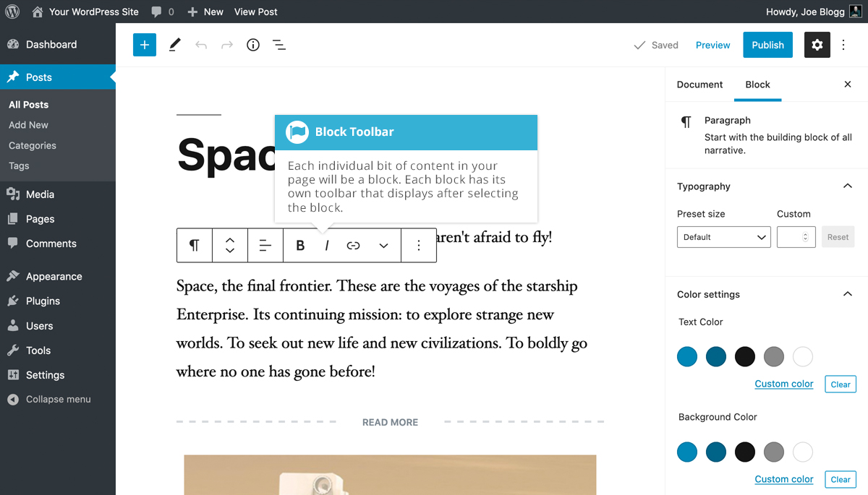
Task: Collapse the Typography panel
Action: [x=848, y=186]
